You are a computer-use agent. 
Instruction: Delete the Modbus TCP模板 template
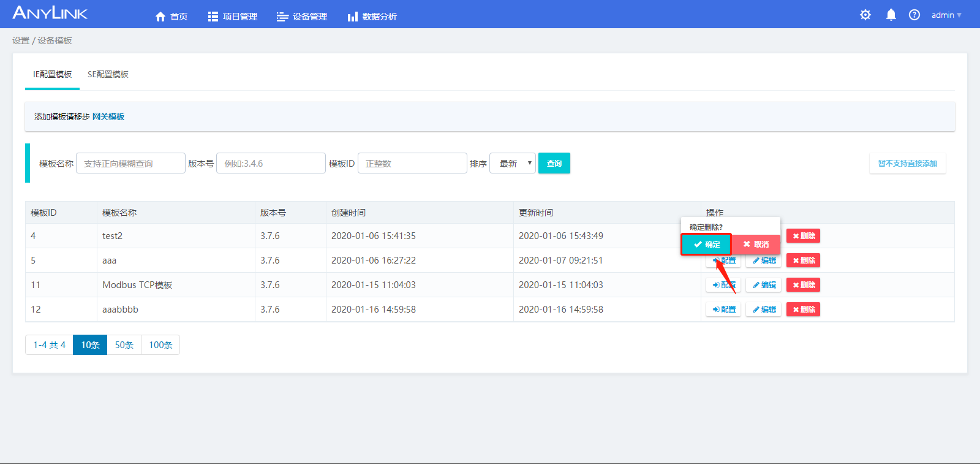point(803,285)
